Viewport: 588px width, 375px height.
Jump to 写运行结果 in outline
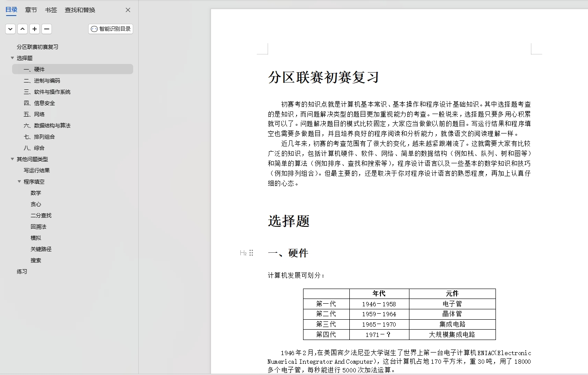click(37, 170)
